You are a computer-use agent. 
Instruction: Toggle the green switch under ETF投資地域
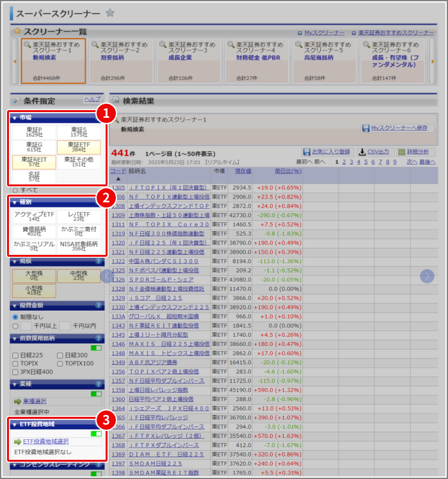click(x=96, y=434)
